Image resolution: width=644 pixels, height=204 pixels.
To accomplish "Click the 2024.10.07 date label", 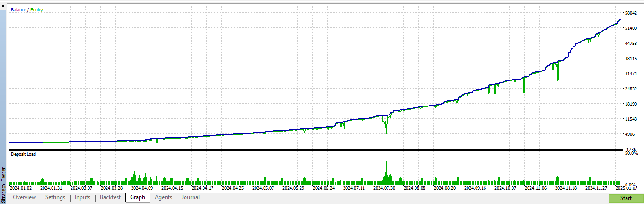I will tap(506, 188).
